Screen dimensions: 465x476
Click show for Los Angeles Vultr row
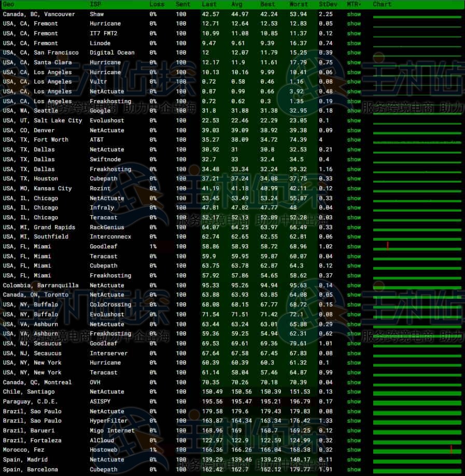click(x=354, y=82)
